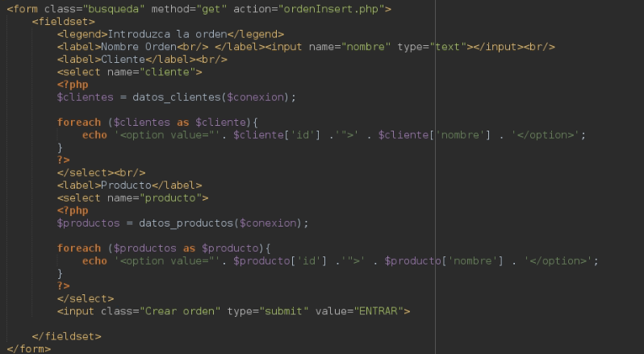This screenshot has height=354, width=644.
Task: Click the class value "Crear orden"
Action: point(180,311)
